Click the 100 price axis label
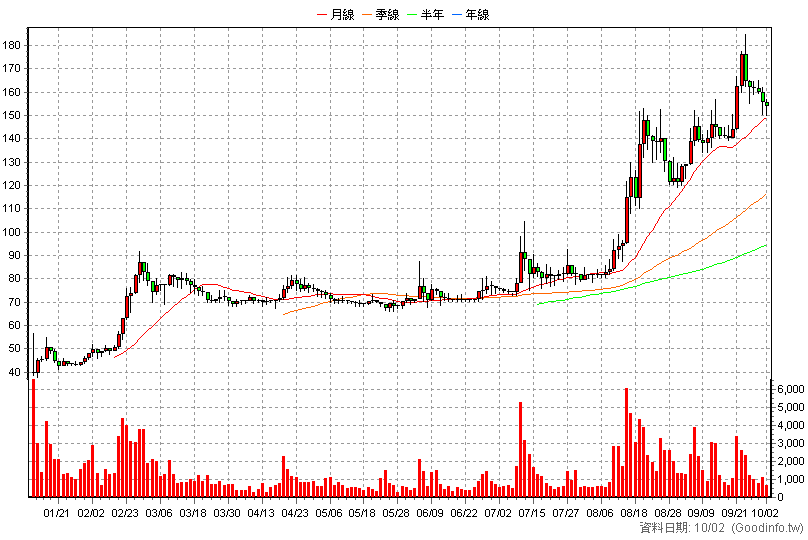This screenshot has width=808, height=540. (11, 232)
